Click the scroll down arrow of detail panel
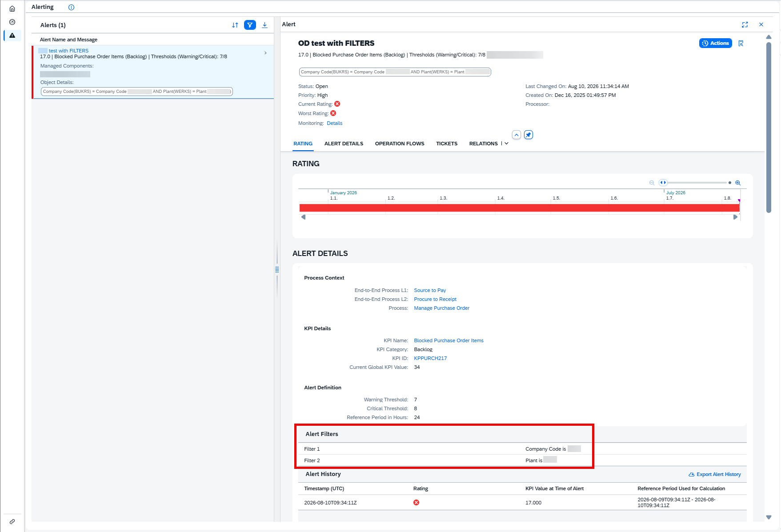The image size is (781, 532). [x=769, y=517]
